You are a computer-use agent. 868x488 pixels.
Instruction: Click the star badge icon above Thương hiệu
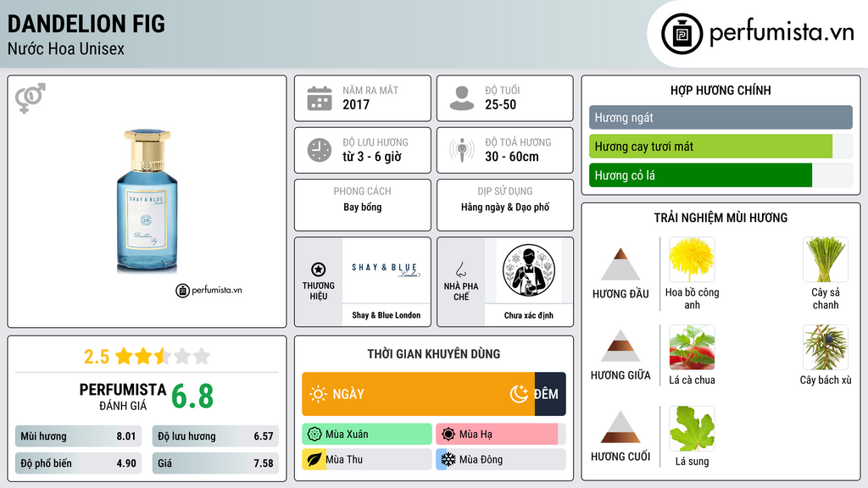point(319,269)
